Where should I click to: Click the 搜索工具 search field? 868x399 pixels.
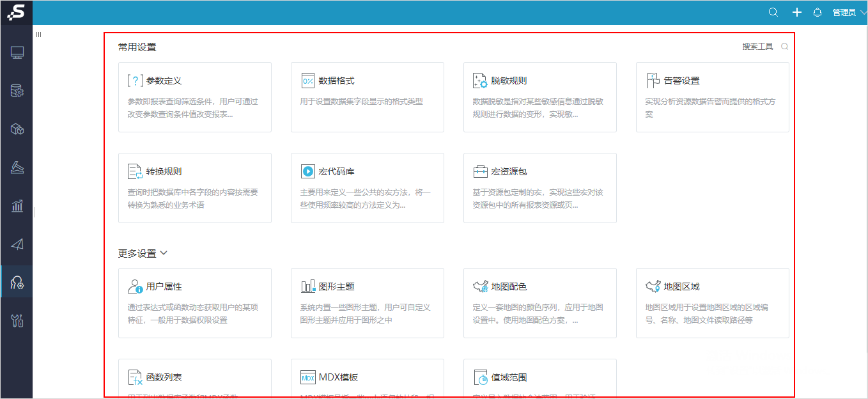(757, 47)
